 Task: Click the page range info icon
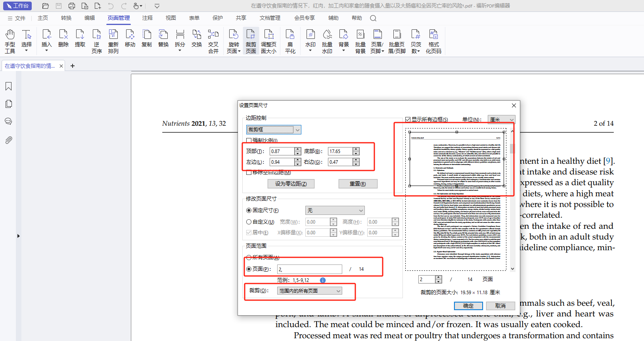click(x=323, y=280)
